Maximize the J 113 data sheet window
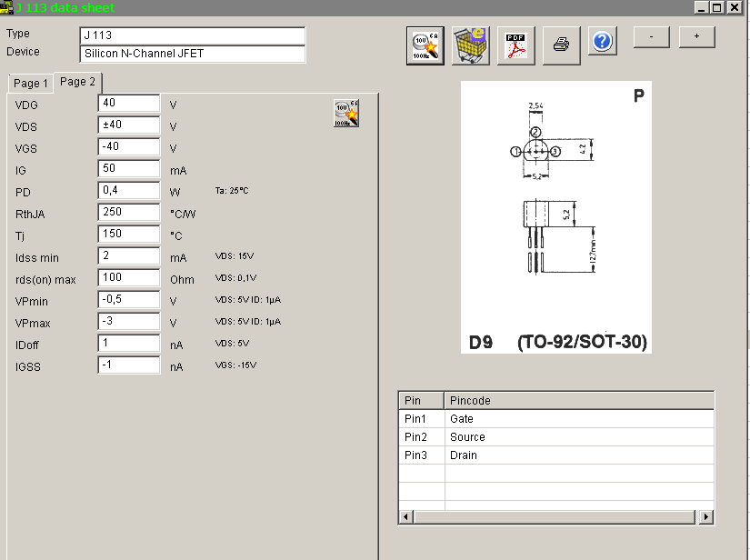The width and height of the screenshot is (750, 560). (x=717, y=7)
